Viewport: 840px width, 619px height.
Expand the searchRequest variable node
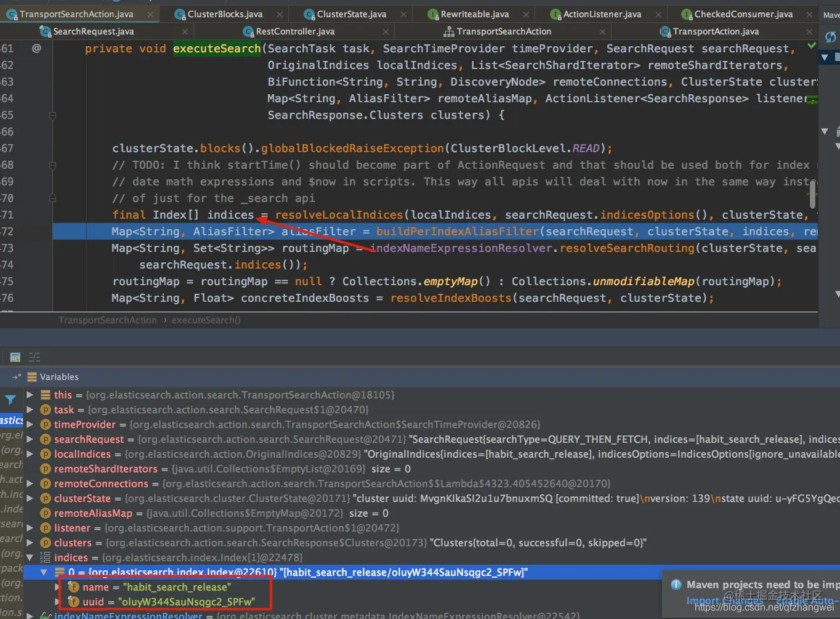[30, 439]
